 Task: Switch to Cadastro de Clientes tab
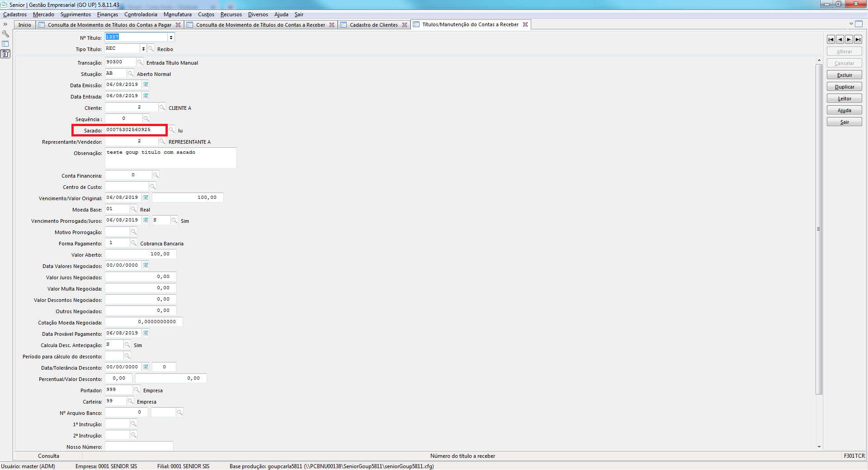[373, 25]
